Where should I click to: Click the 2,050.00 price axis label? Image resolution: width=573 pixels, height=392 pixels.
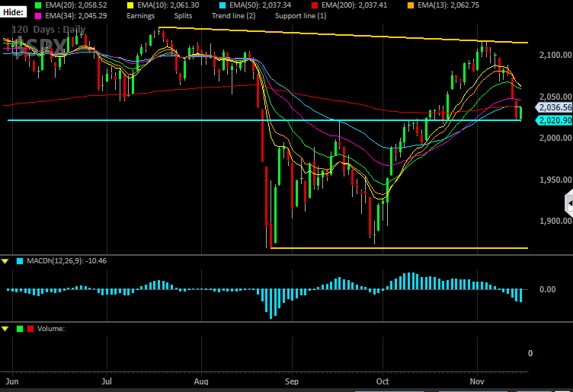tap(555, 97)
